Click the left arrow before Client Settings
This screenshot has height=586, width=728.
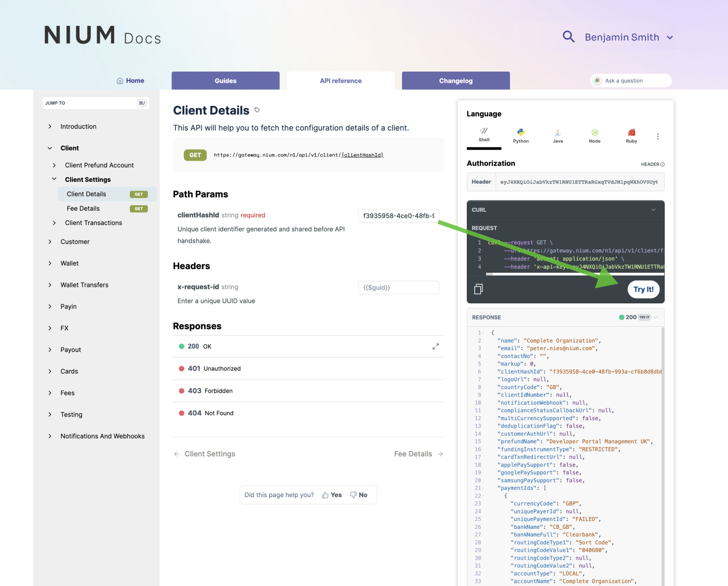click(177, 454)
